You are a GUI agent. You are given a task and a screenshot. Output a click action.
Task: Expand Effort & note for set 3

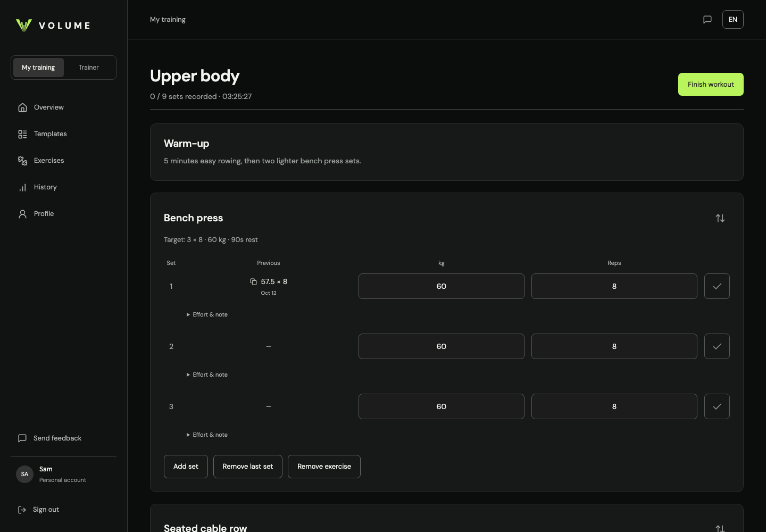point(207,435)
